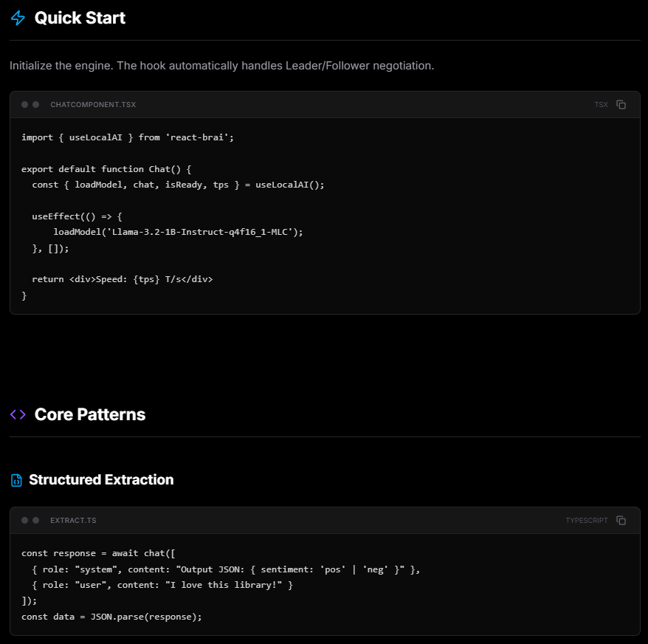The height and width of the screenshot is (644, 648).
Task: Click the document icon beside Structured Extraction
Action: tap(16, 479)
